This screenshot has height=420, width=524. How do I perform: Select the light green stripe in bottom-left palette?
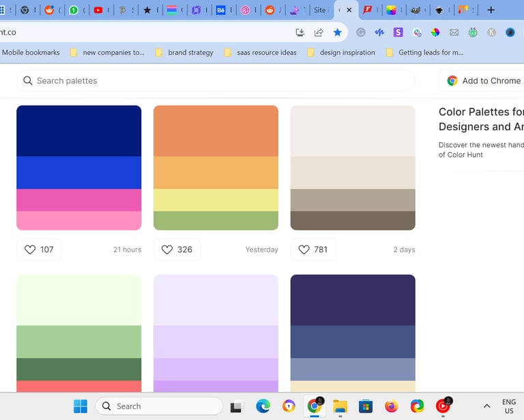[x=79, y=342]
